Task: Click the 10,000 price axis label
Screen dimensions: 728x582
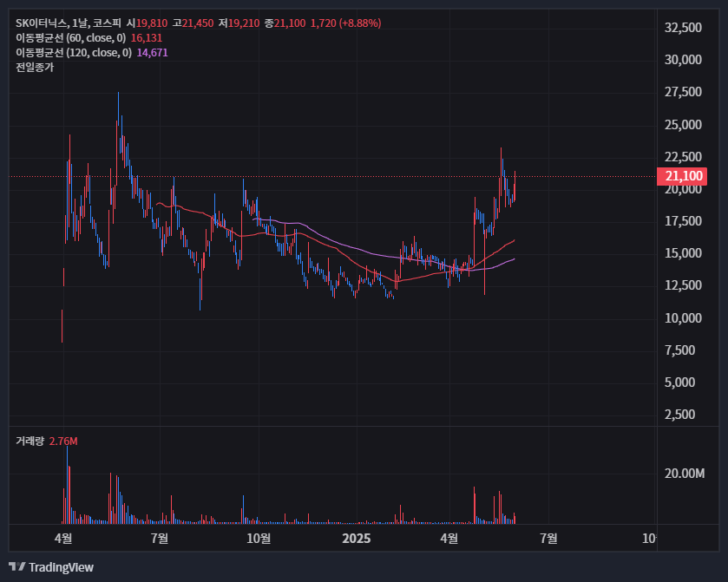Action: click(x=683, y=318)
